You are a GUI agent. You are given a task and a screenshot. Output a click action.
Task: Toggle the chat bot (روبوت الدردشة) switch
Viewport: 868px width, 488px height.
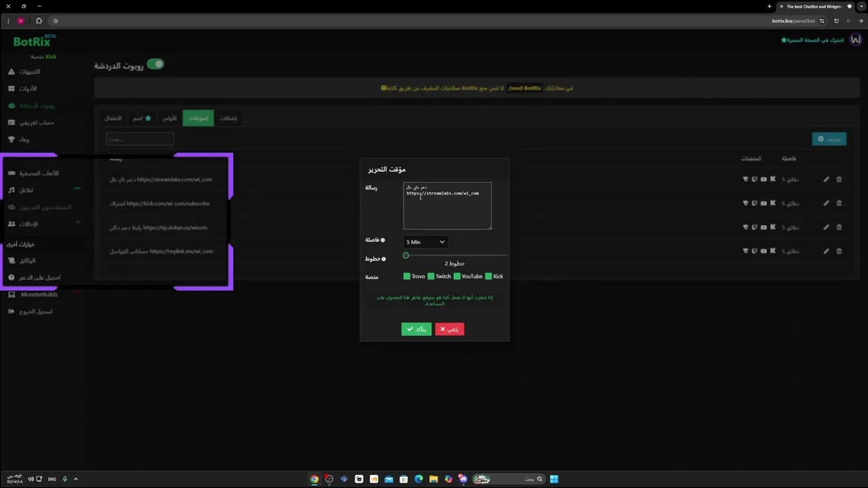[155, 64]
